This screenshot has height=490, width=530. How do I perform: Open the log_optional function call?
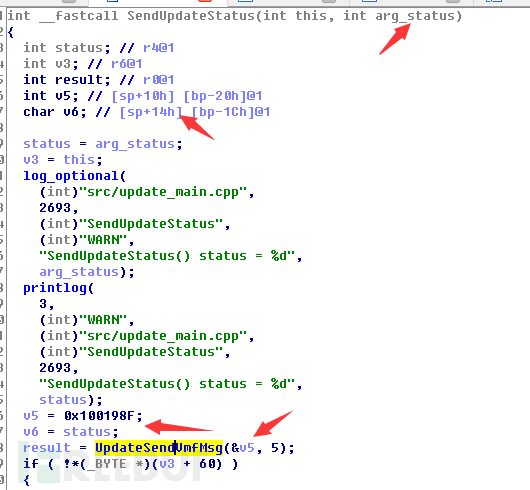(70, 176)
